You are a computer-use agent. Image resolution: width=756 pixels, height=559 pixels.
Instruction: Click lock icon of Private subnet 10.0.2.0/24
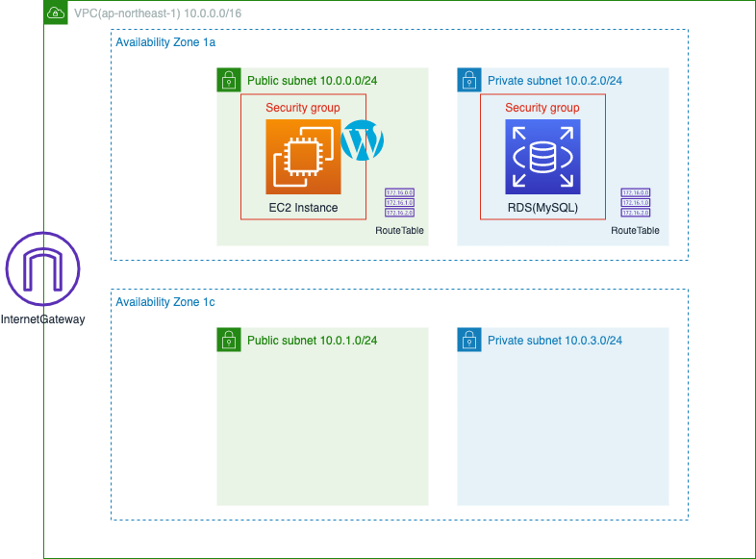(469, 80)
